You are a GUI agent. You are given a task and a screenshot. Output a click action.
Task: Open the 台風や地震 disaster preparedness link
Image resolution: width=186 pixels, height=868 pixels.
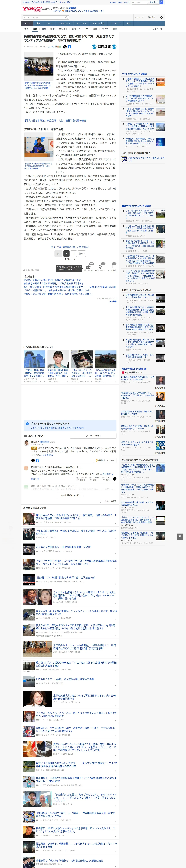[x=143, y=159]
